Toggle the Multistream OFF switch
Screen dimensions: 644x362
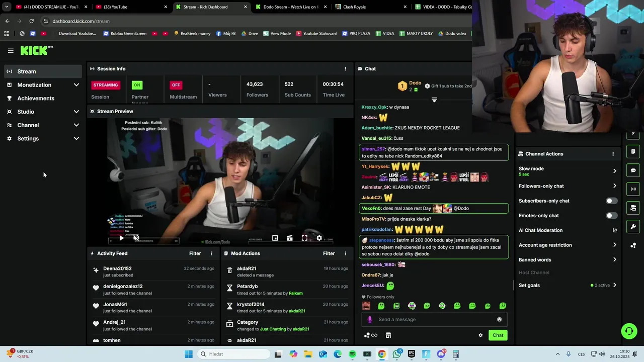coord(176,85)
